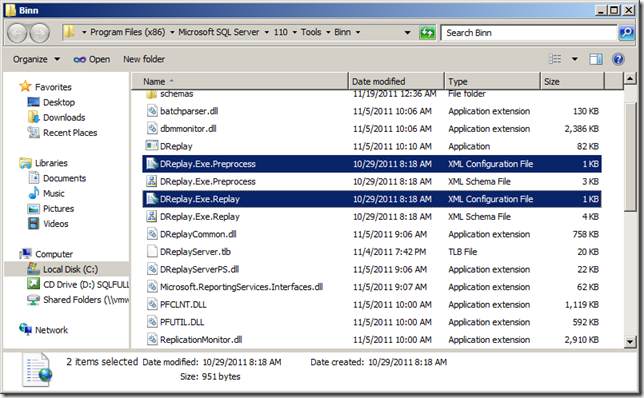The width and height of the screenshot is (644, 398).
Task: Create a New folder
Action: tap(144, 60)
